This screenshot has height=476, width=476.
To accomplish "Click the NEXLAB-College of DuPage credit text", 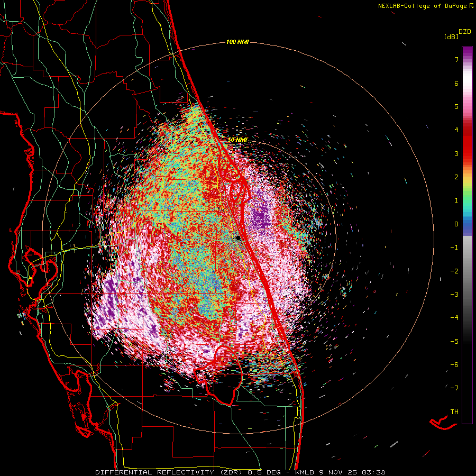I will (x=425, y=6).
